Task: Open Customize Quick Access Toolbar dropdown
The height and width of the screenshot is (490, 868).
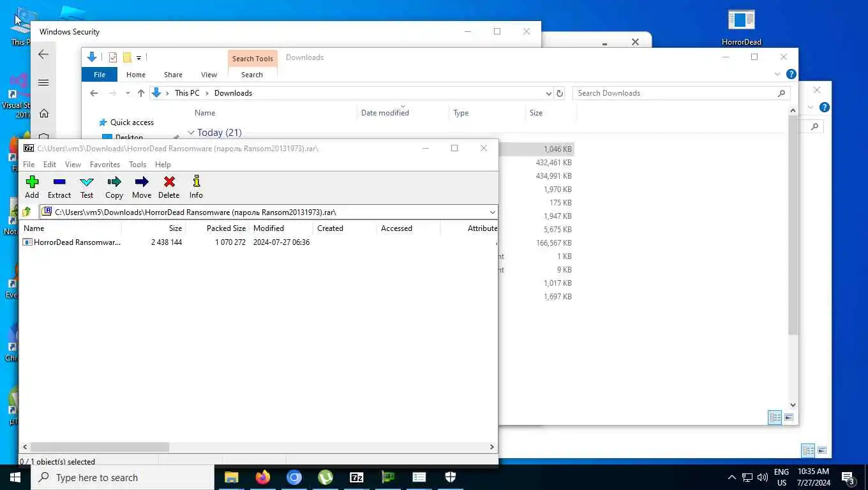Action: 138,58
